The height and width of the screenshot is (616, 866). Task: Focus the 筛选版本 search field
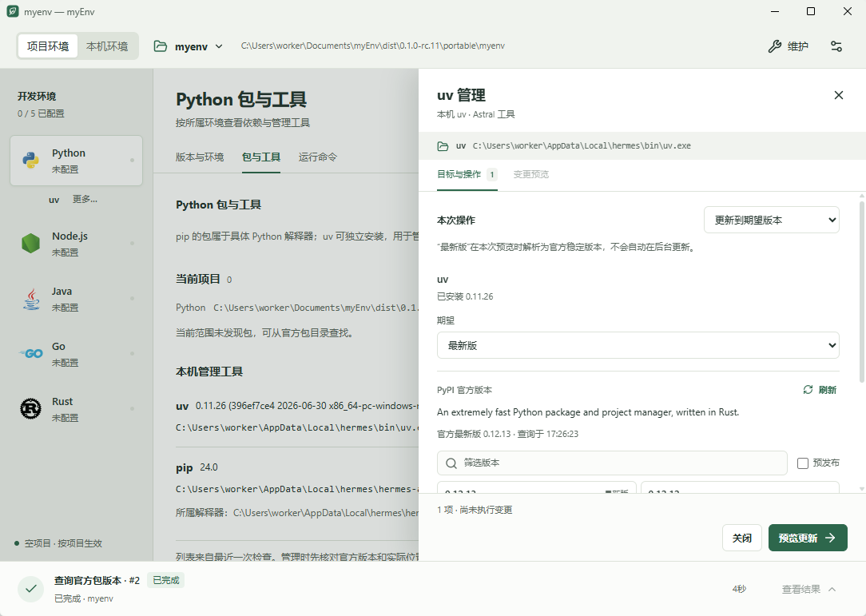coord(612,463)
